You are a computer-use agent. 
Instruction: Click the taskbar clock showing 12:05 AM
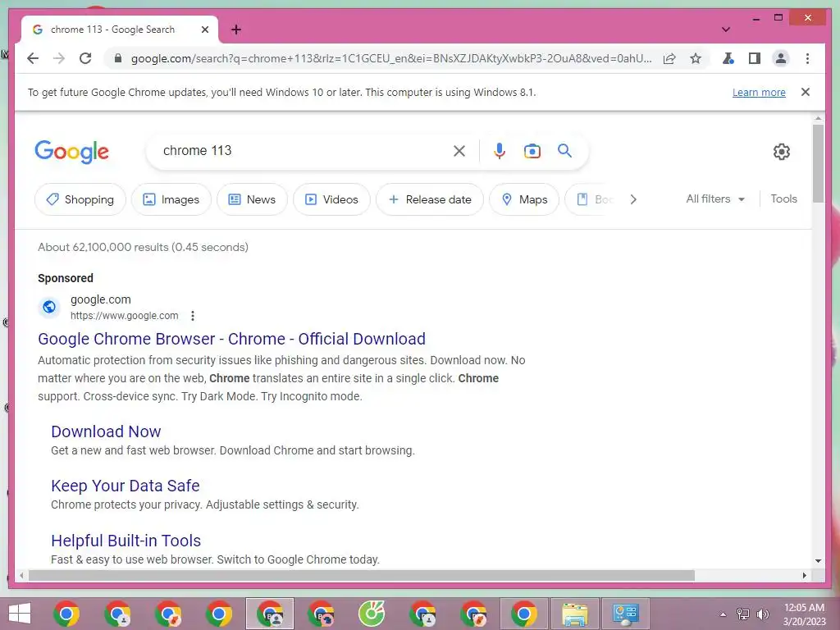(x=804, y=614)
